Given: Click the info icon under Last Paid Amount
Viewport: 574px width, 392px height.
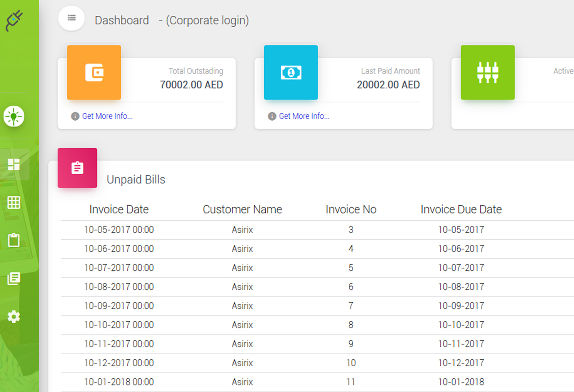Looking at the screenshot, I should click(x=272, y=116).
